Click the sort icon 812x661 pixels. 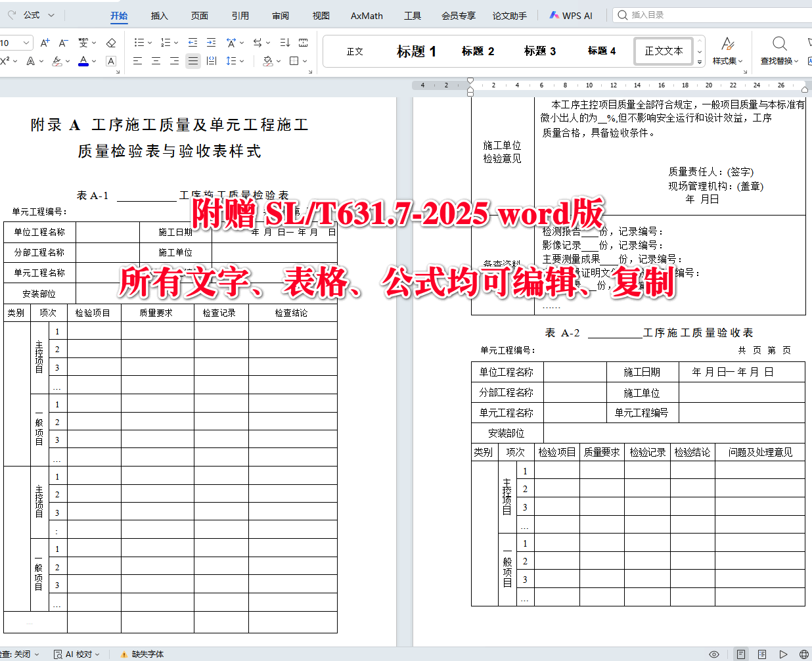(x=284, y=43)
